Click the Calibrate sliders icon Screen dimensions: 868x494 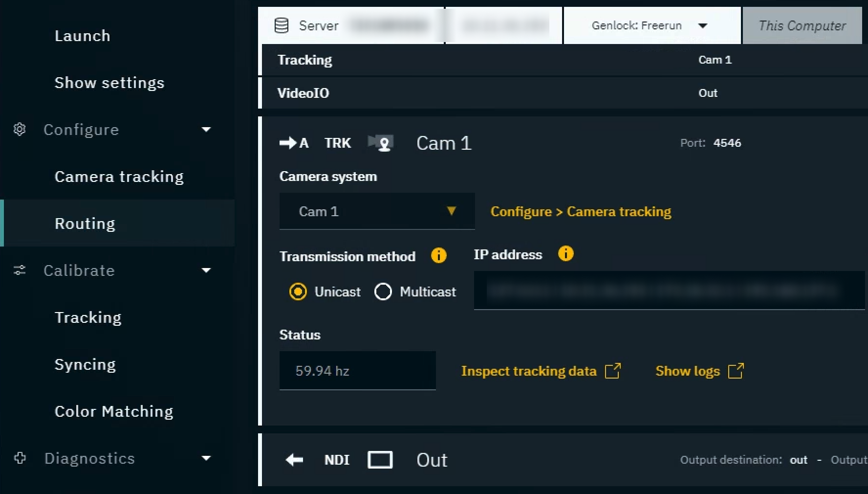click(20, 270)
